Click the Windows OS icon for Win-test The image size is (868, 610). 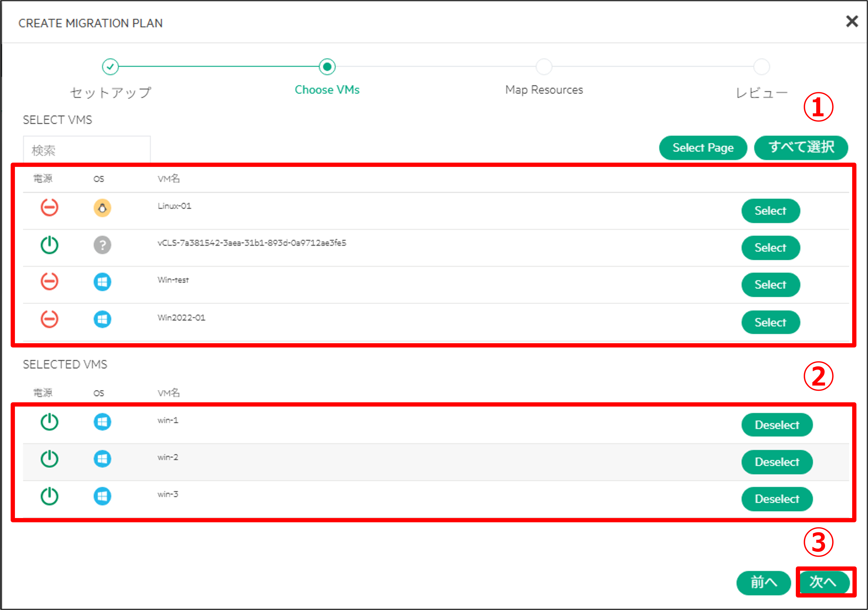(x=102, y=282)
